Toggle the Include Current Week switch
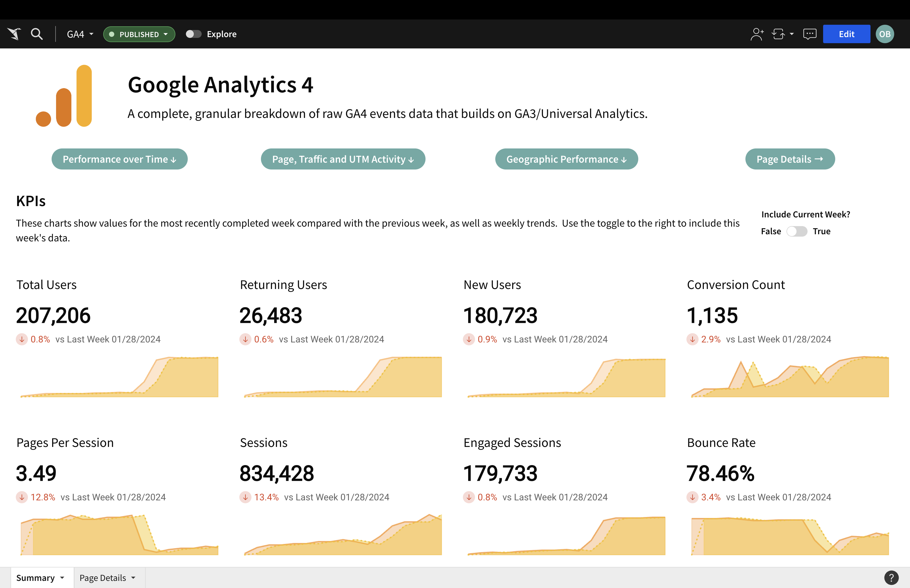Viewport: 910px width, 588px height. (x=797, y=231)
